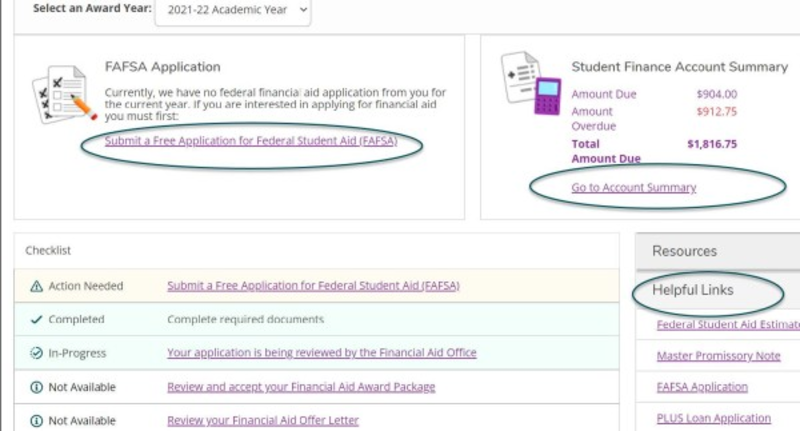The width and height of the screenshot is (800, 431).
Task: Click the Student Finance Account Summary heading
Action: pyautogui.click(x=680, y=67)
